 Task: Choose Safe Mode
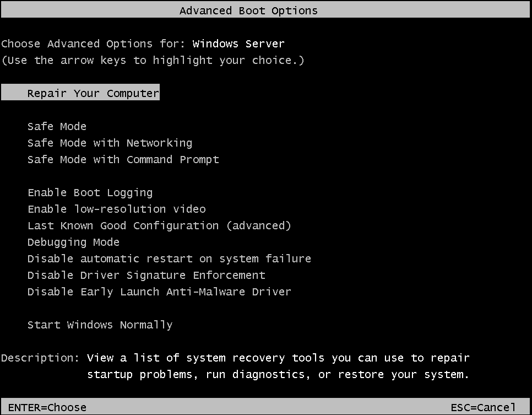tap(57, 126)
